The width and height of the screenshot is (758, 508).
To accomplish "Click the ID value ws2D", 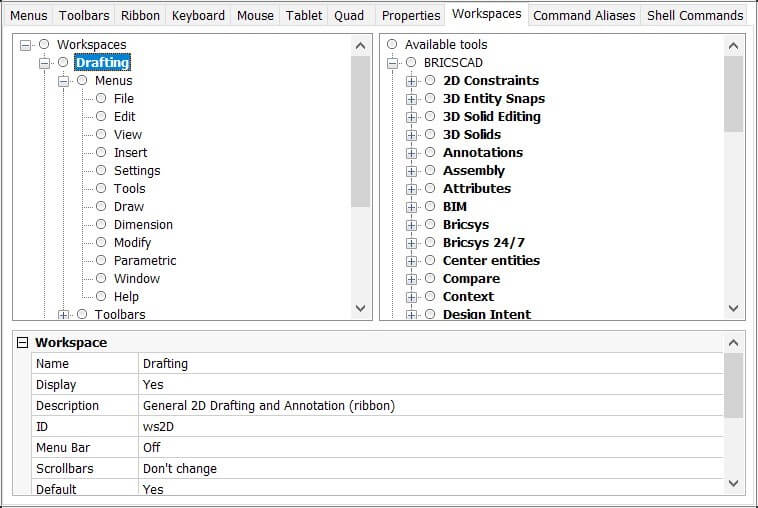I will tap(430, 426).
